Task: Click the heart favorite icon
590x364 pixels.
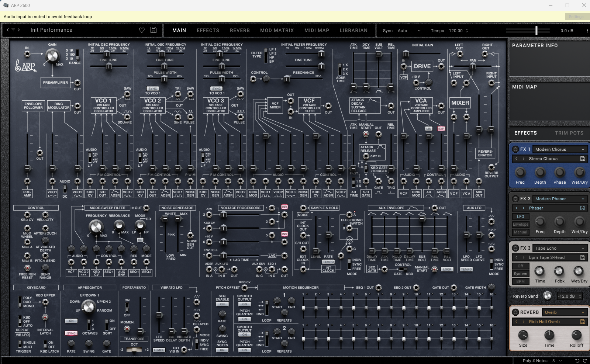Action: pos(142,30)
